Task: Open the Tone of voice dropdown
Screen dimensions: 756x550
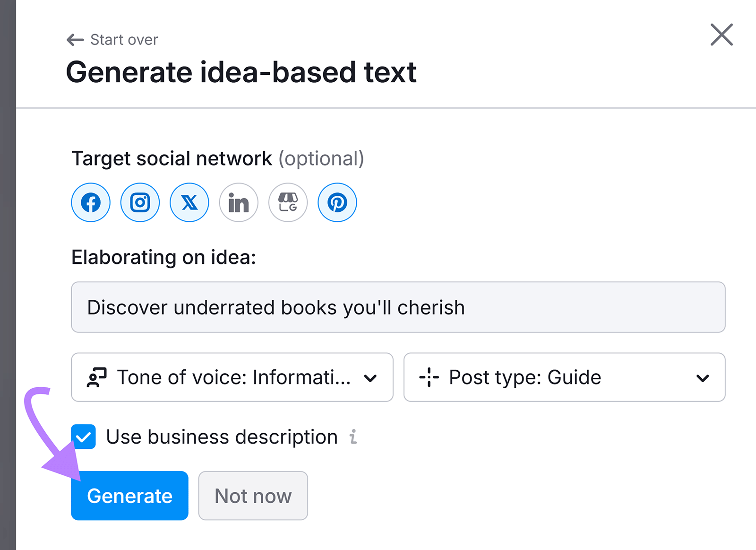Action: click(232, 377)
